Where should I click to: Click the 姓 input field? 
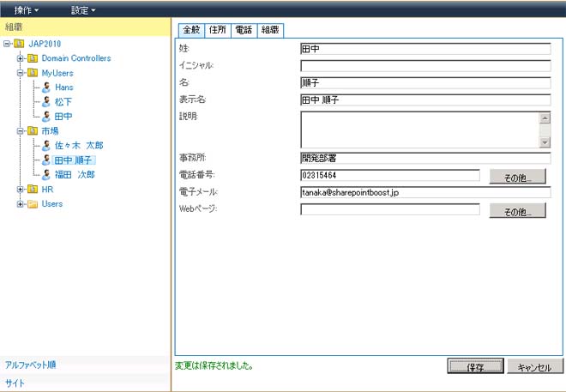[425, 49]
